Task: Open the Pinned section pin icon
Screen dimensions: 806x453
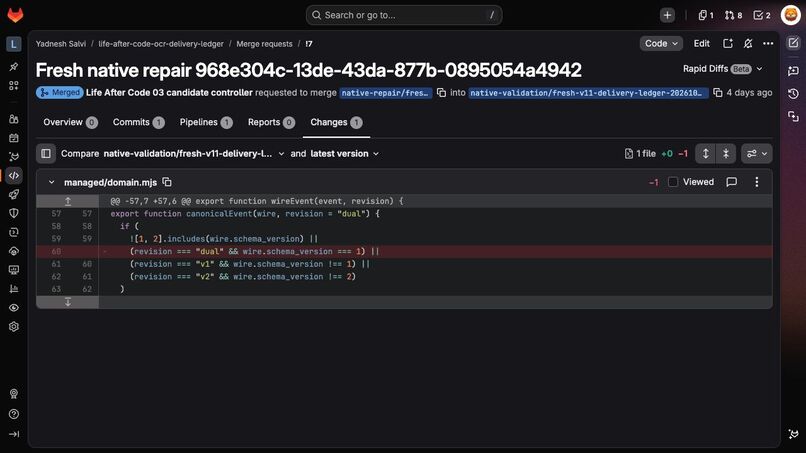Action: point(14,66)
